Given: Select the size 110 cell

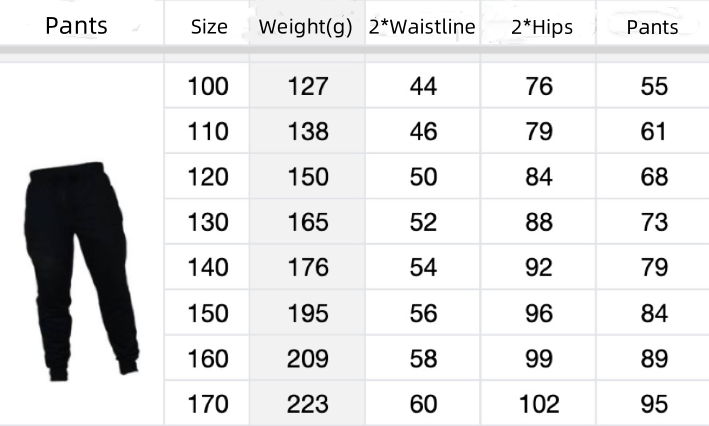Looking at the screenshot, I should 208,131.
